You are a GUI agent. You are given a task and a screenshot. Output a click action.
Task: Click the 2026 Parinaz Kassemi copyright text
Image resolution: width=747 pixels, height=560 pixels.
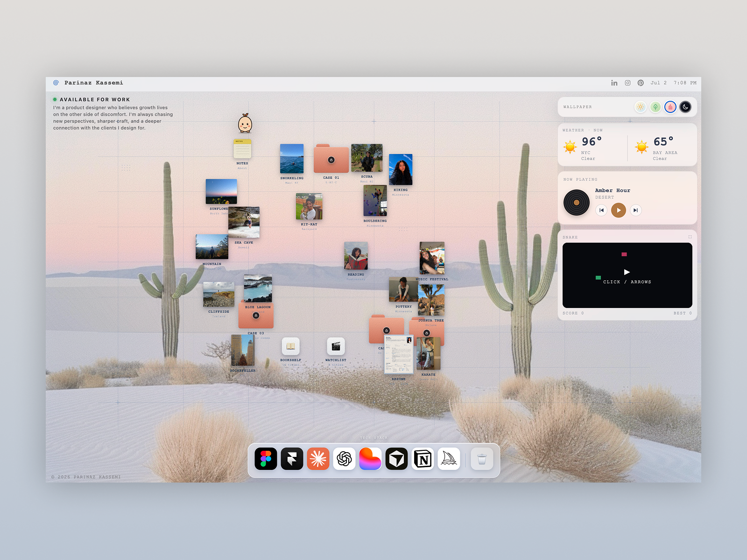pyautogui.click(x=86, y=477)
